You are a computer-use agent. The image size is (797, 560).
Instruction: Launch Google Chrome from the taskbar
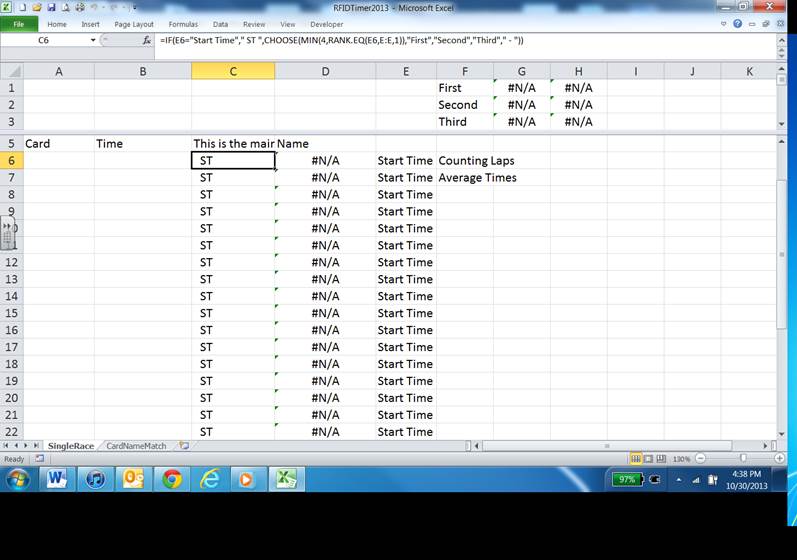tap(172, 479)
